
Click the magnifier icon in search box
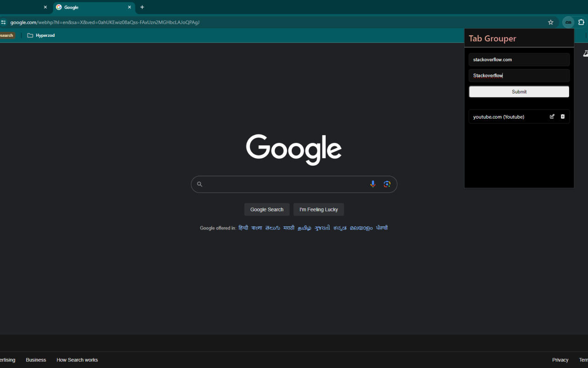[x=199, y=184]
